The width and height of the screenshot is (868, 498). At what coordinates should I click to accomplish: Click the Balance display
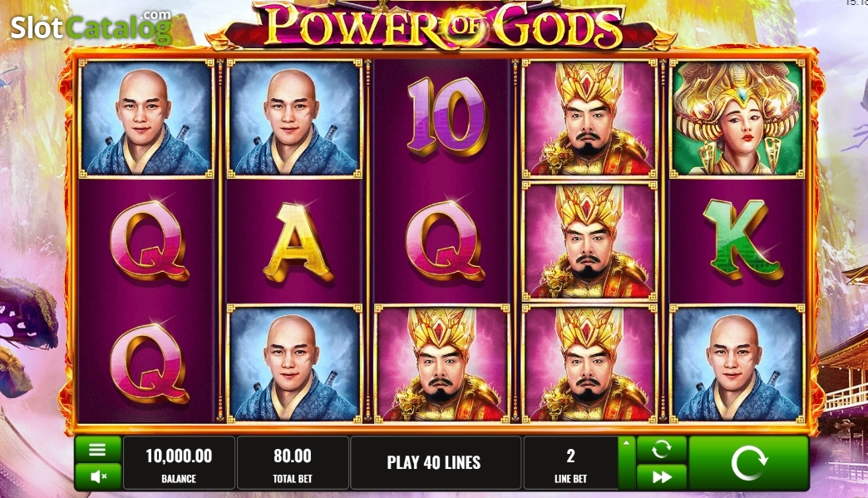click(179, 463)
